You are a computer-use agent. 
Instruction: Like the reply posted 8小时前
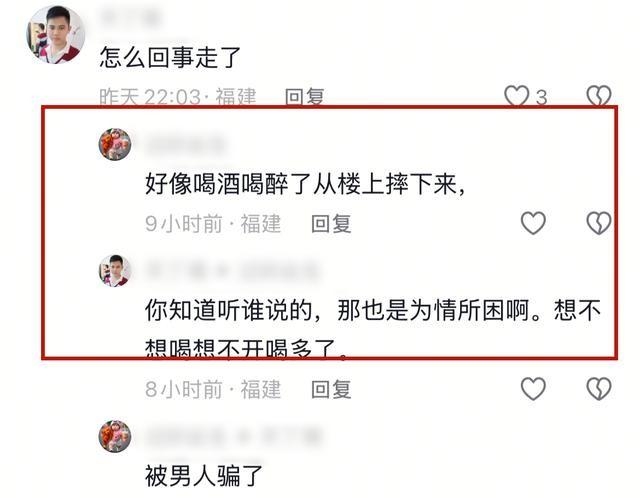click(533, 388)
